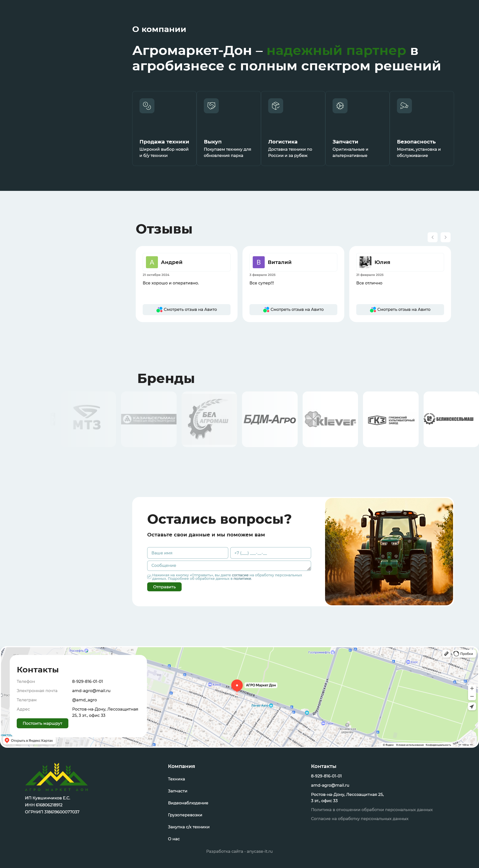Open the Грузоперевозки footer menu item
479x868 pixels.
[x=185, y=815]
